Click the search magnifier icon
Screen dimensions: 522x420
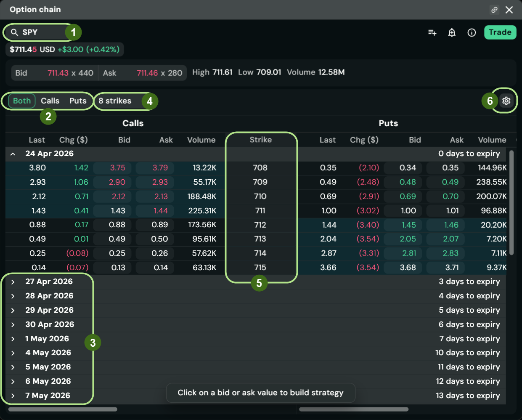pyautogui.click(x=14, y=32)
